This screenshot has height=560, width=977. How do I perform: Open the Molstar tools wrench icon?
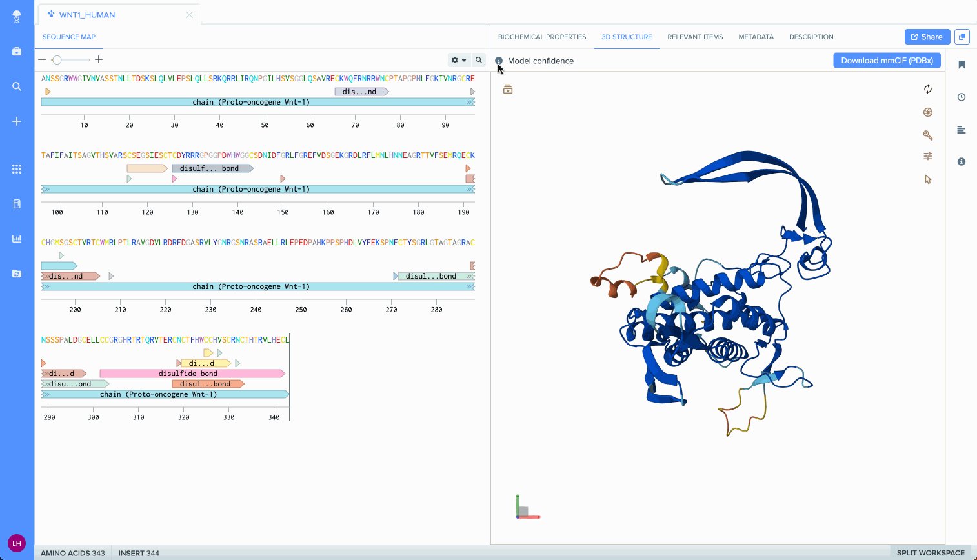coord(928,135)
